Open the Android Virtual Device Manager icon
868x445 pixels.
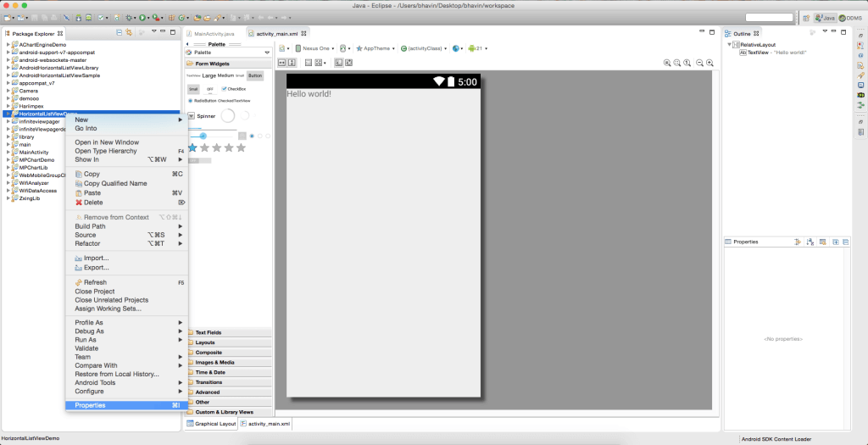click(x=88, y=18)
